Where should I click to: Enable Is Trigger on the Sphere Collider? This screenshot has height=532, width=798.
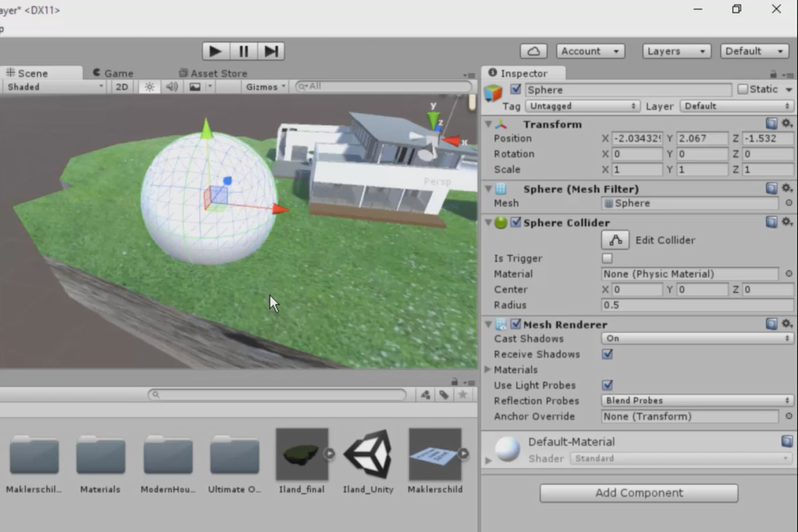[607, 258]
